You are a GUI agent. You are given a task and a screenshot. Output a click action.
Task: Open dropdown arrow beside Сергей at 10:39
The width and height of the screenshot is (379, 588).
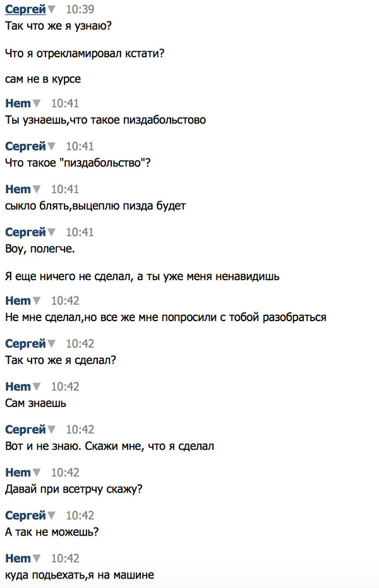pyautogui.click(x=52, y=10)
